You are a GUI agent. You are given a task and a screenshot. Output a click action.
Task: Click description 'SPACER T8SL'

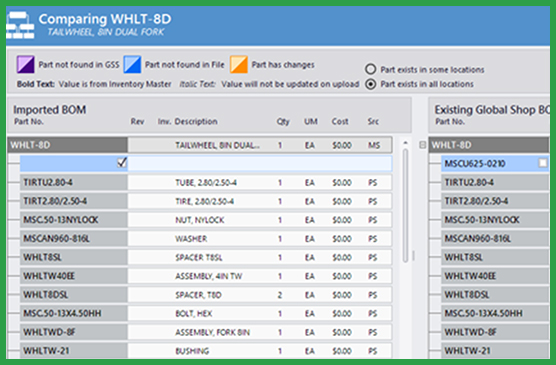(199, 258)
